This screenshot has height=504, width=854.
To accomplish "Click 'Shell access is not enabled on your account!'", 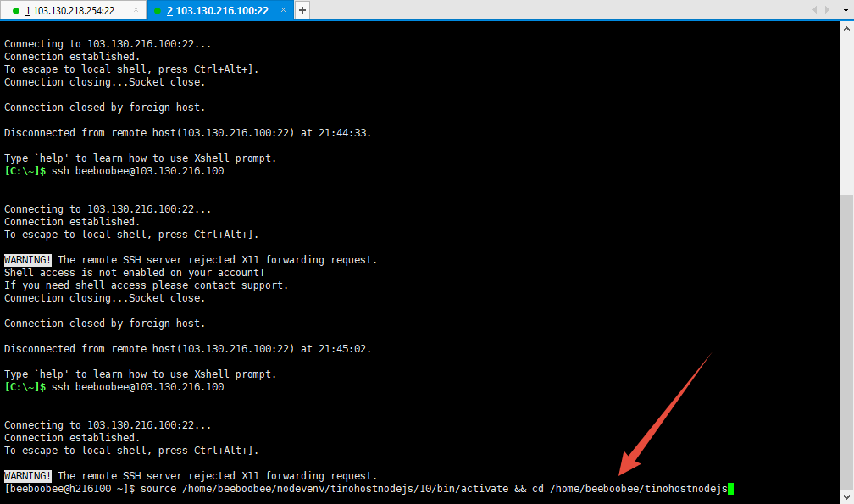I will (134, 273).
